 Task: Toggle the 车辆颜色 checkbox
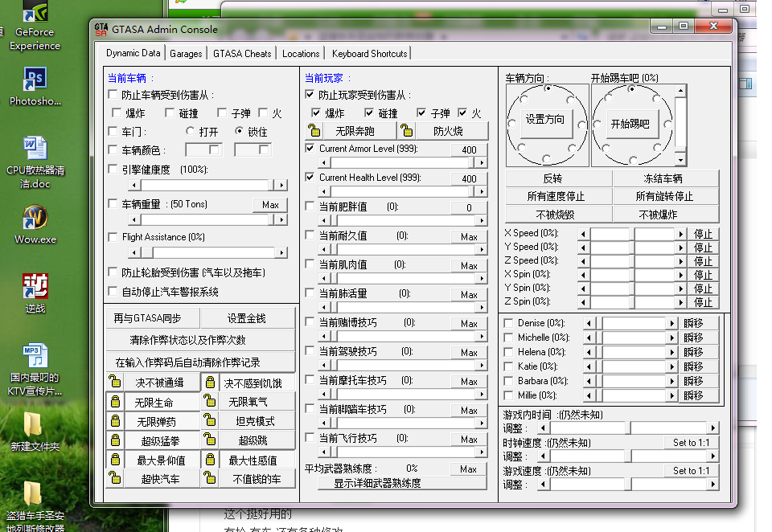(x=113, y=149)
